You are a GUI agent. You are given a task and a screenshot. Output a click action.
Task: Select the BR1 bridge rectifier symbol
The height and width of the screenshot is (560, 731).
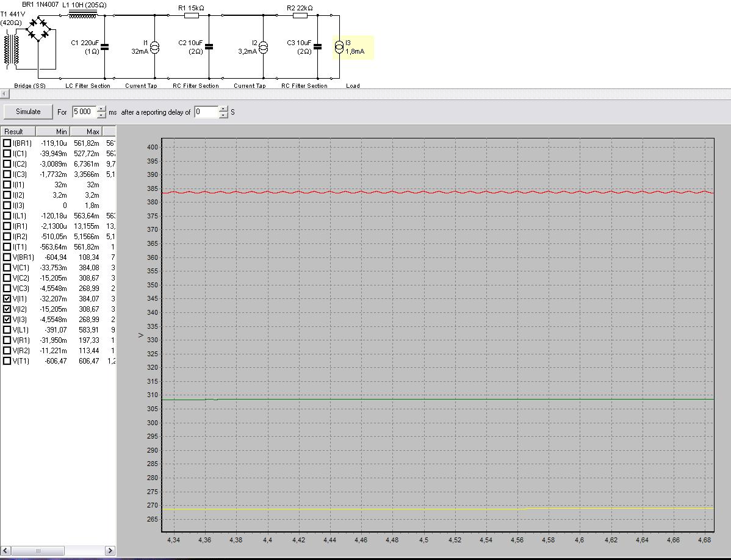38,29
